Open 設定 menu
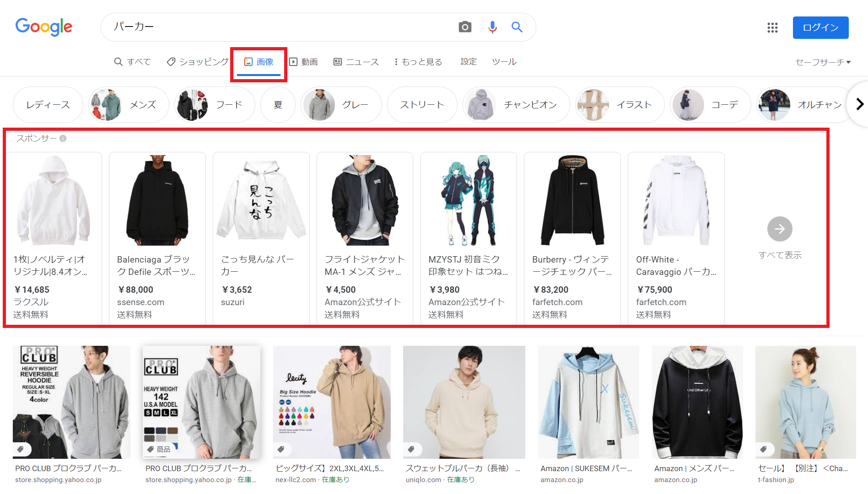 pos(469,62)
